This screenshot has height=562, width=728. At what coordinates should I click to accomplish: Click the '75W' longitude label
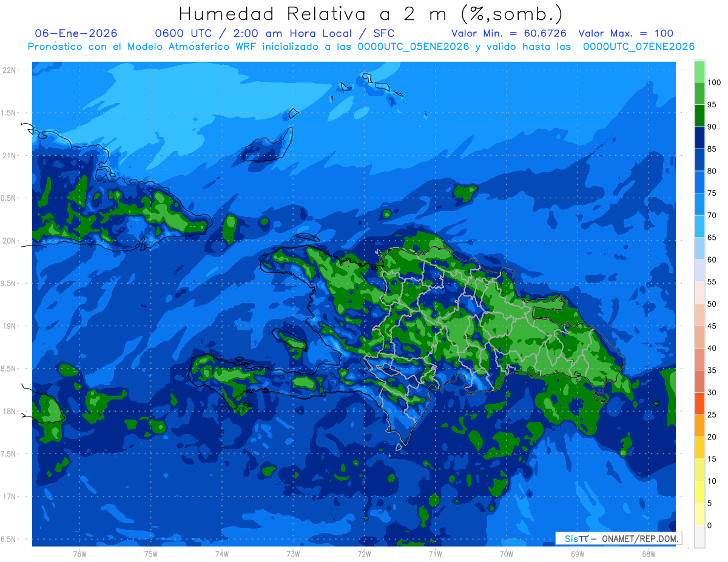coord(150,554)
